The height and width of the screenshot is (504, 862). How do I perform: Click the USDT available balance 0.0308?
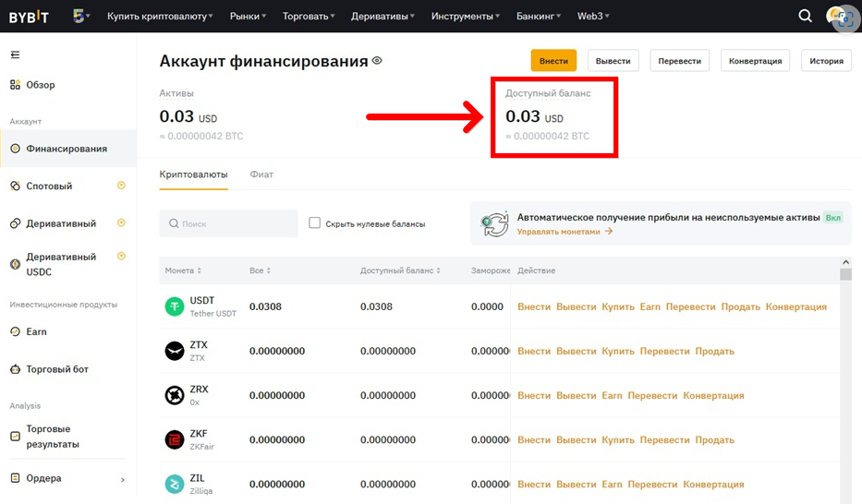point(377,306)
